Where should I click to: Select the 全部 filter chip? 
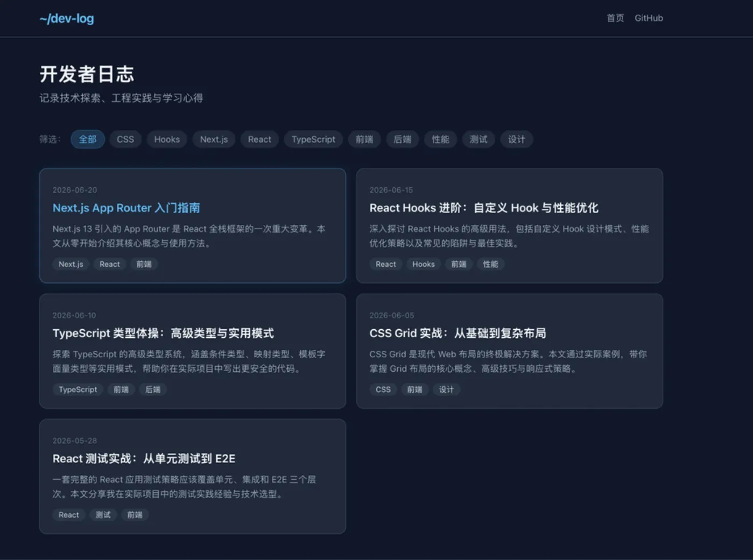click(88, 139)
